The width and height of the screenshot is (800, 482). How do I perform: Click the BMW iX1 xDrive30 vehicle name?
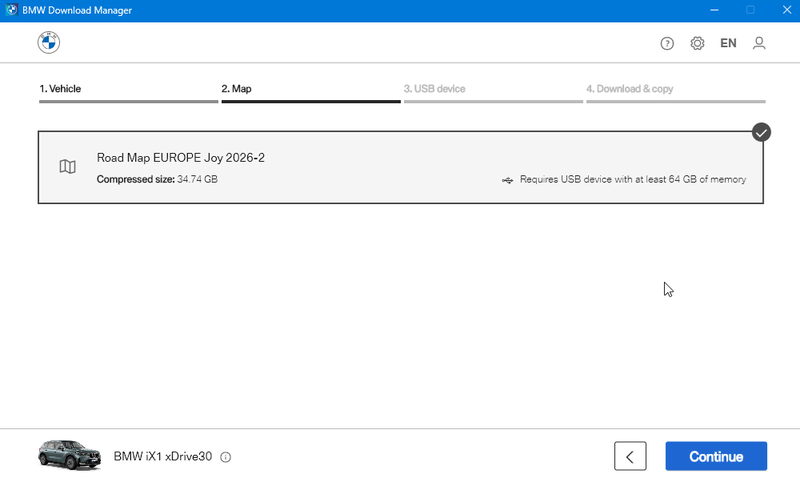pos(163,456)
